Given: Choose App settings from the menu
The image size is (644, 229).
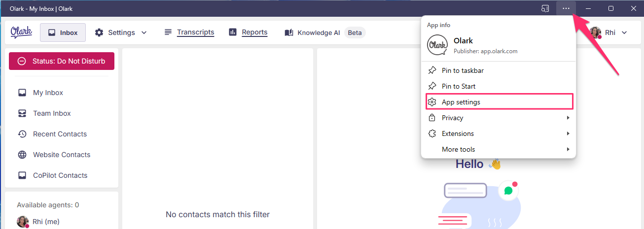Looking at the screenshot, I should 499,102.
